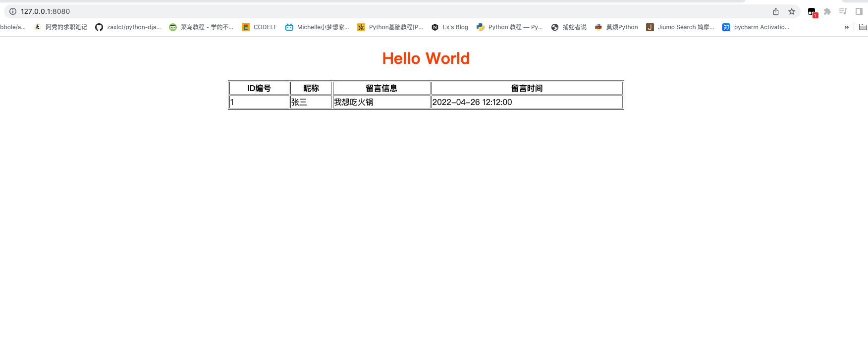Image resolution: width=868 pixels, height=356 pixels.
Task: Open the black extension with red badge
Action: [812, 12]
